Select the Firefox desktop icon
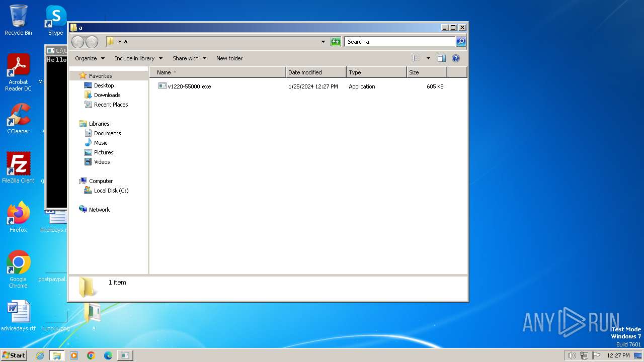The width and height of the screenshot is (644, 362). pos(18,217)
